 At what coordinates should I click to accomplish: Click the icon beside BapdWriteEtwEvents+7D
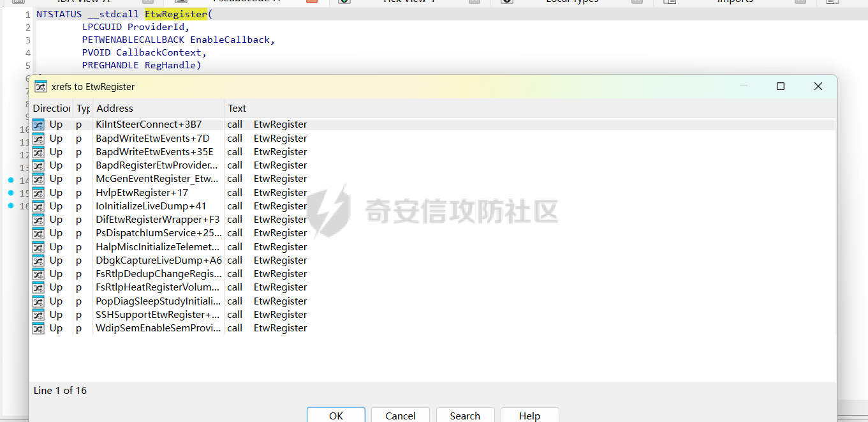38,139
